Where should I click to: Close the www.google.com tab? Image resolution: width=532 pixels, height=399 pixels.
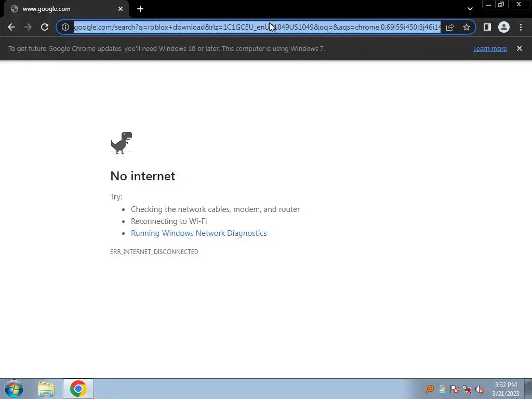click(121, 9)
